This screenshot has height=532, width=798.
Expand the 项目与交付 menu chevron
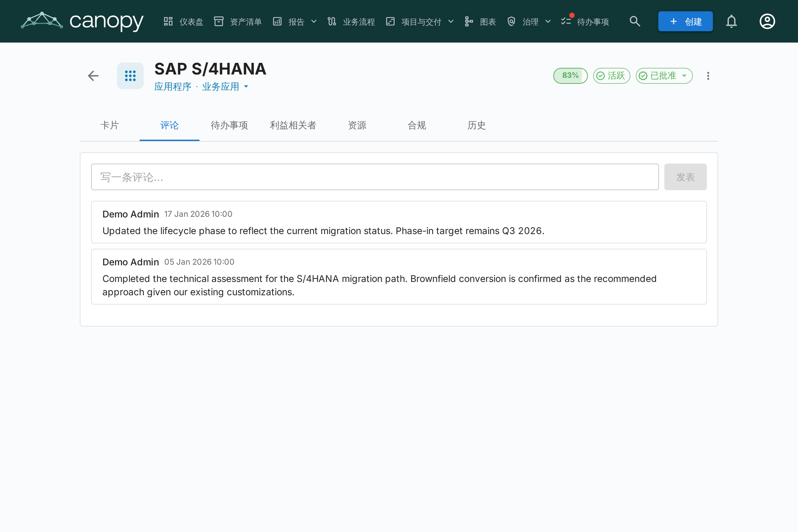click(x=451, y=21)
